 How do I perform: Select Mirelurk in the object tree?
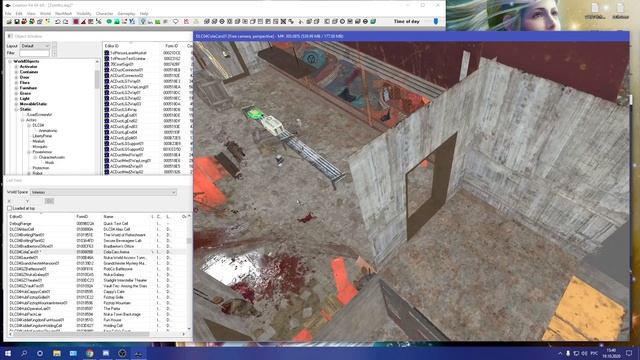click(x=39, y=141)
